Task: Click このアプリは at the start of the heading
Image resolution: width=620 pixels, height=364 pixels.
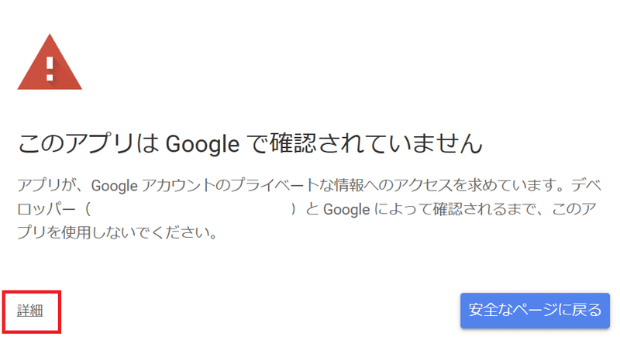Action: coord(88,143)
